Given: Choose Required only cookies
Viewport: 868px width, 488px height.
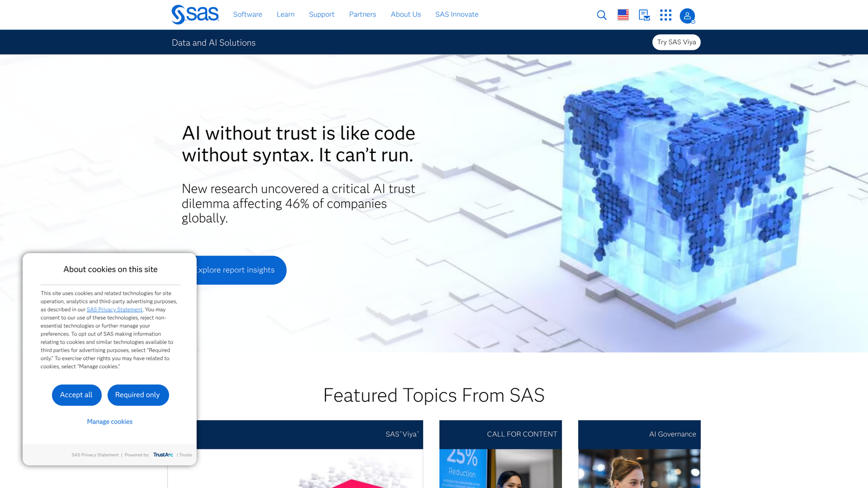Looking at the screenshot, I should click(138, 395).
